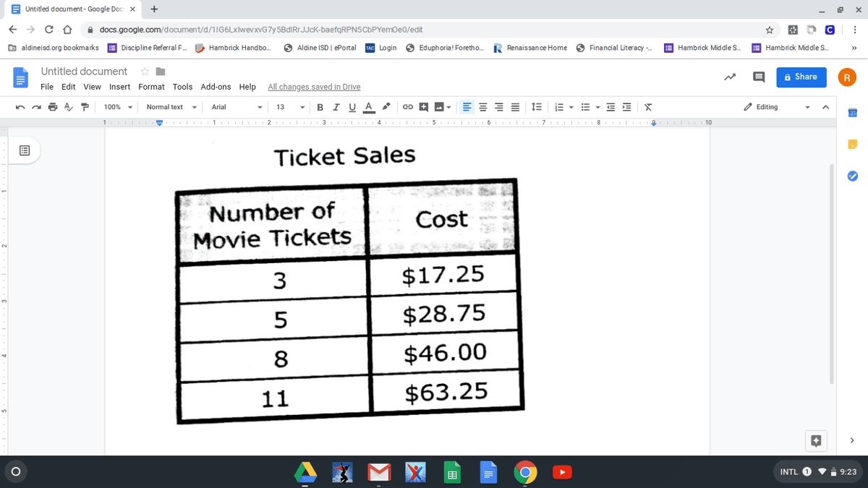Viewport: 868px width, 488px height.
Task: Set justified text alignment
Action: [x=515, y=107]
